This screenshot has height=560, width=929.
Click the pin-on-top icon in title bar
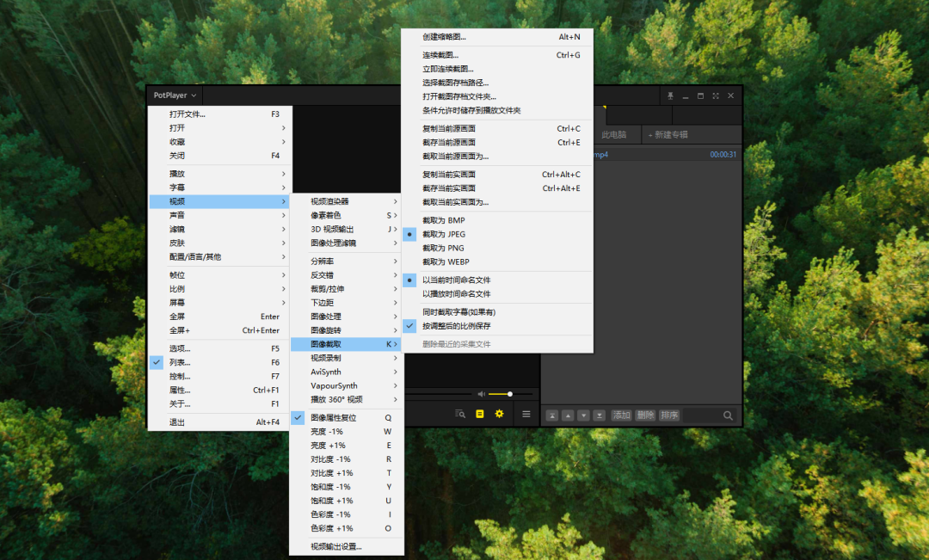670,95
